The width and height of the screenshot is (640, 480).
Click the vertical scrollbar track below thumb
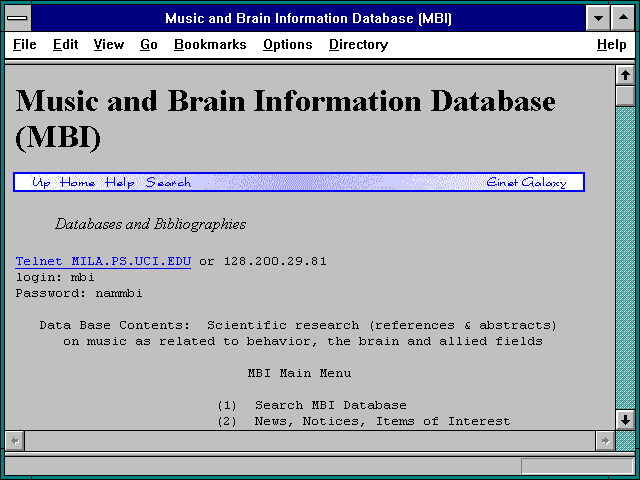(x=625, y=258)
